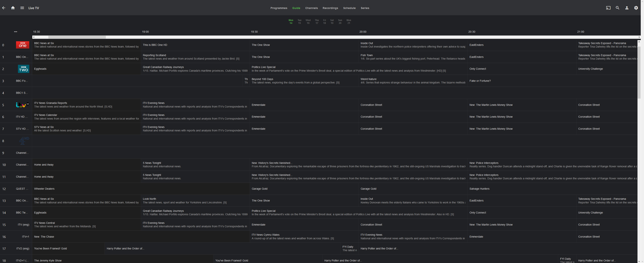
Task: Switch to the Guide tab
Action: click(x=296, y=8)
